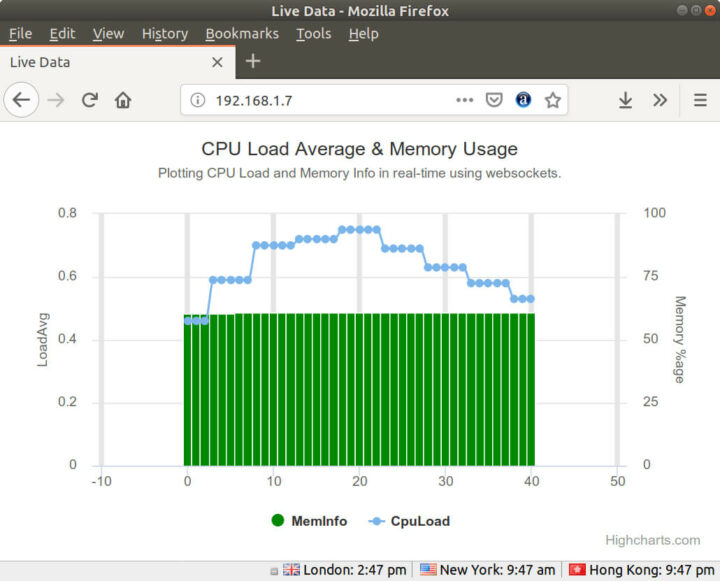Open the Help menu
Screen dimensions: 720x581
pyautogui.click(x=363, y=34)
